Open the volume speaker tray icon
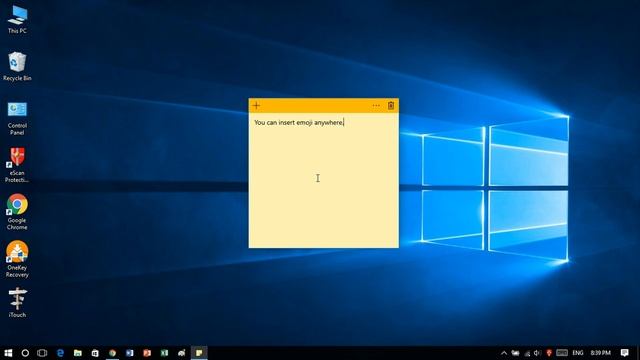Screen dimensions: 640x360 (537, 353)
